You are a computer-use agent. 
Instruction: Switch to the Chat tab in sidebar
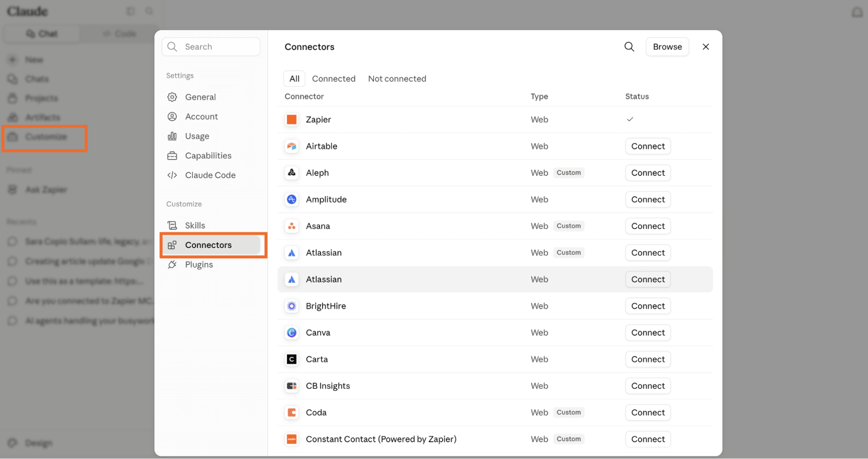[42, 34]
